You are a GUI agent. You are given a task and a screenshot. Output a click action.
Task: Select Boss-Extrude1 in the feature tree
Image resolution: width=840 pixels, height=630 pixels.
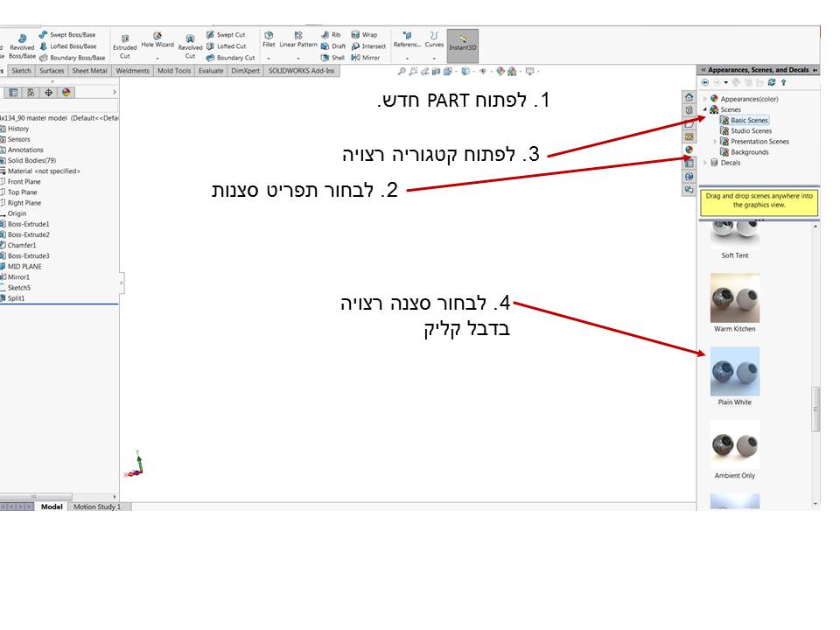tap(28, 224)
